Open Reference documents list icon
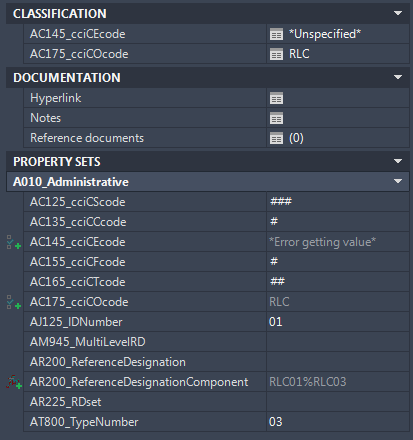The image size is (413, 440). click(x=276, y=138)
